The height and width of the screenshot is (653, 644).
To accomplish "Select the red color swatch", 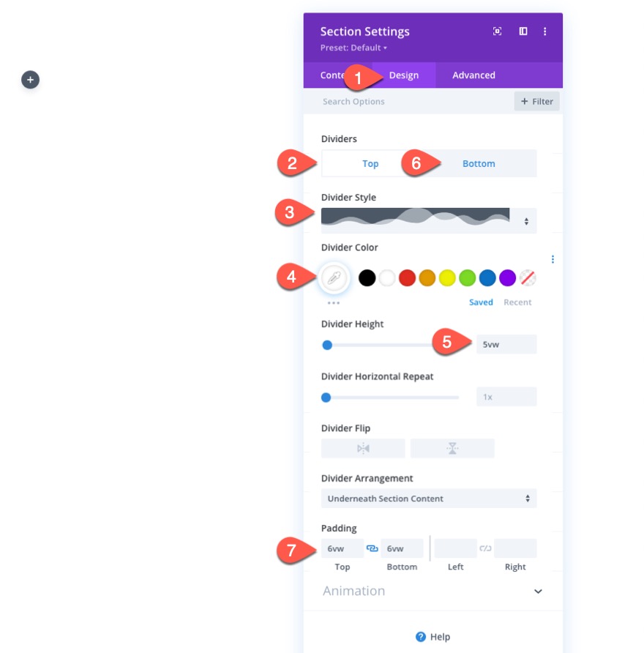I will [407, 277].
